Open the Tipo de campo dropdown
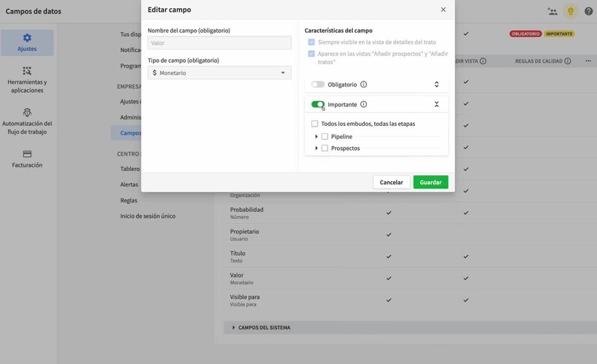 point(219,73)
